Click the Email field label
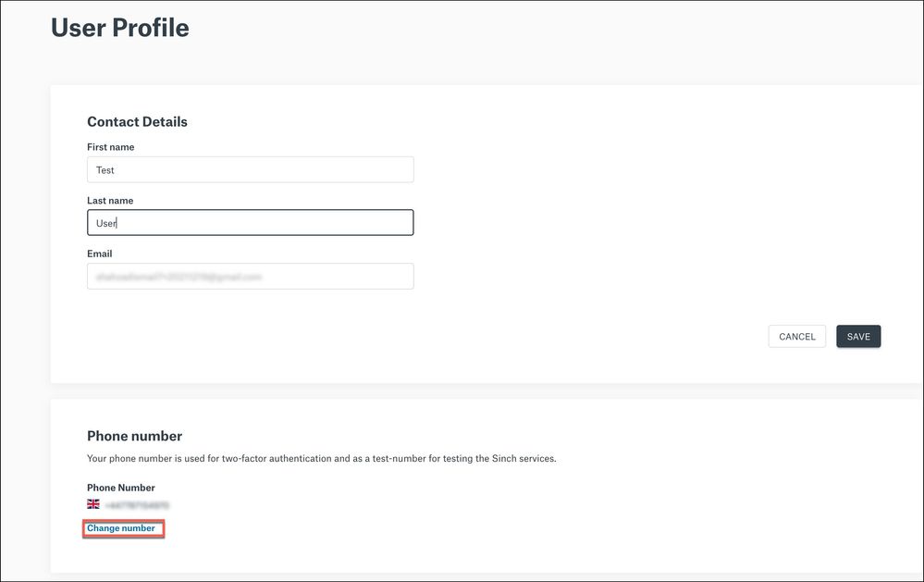 click(100, 254)
